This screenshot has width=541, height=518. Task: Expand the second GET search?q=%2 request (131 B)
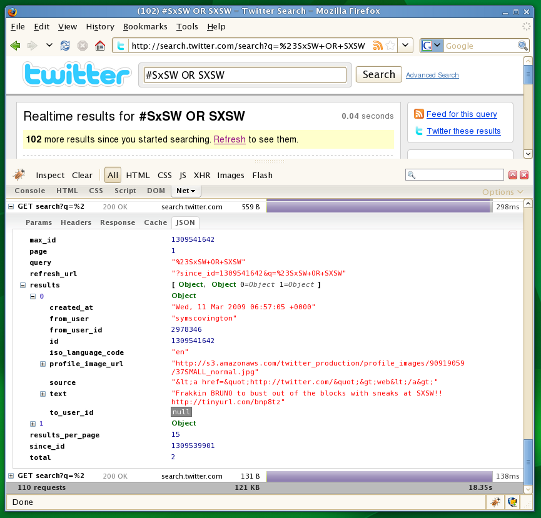11,476
